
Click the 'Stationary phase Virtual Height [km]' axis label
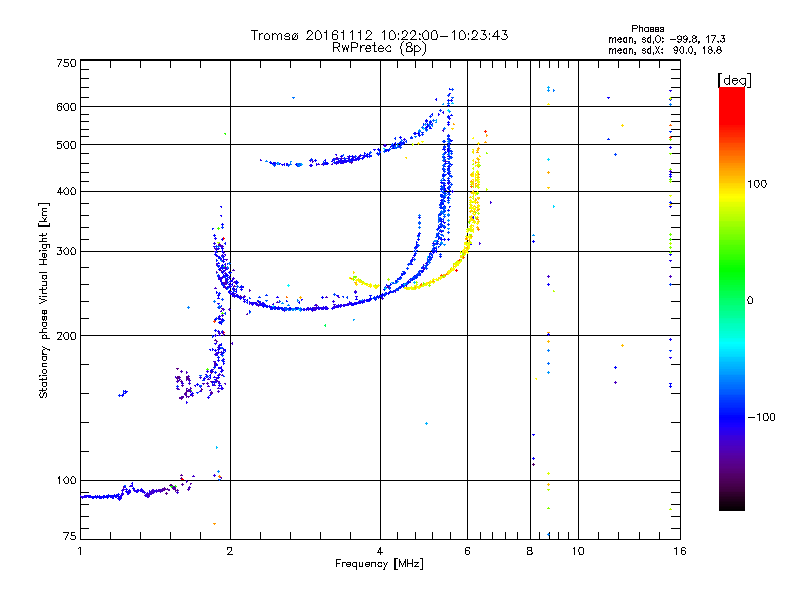(x=44, y=300)
